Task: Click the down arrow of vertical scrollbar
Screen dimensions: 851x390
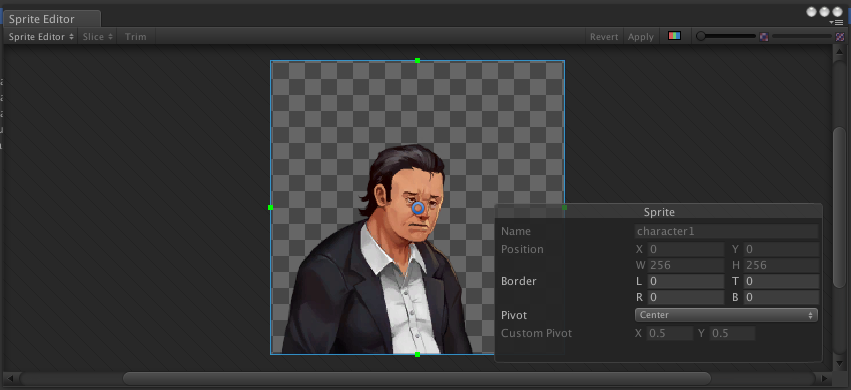Action: click(839, 363)
